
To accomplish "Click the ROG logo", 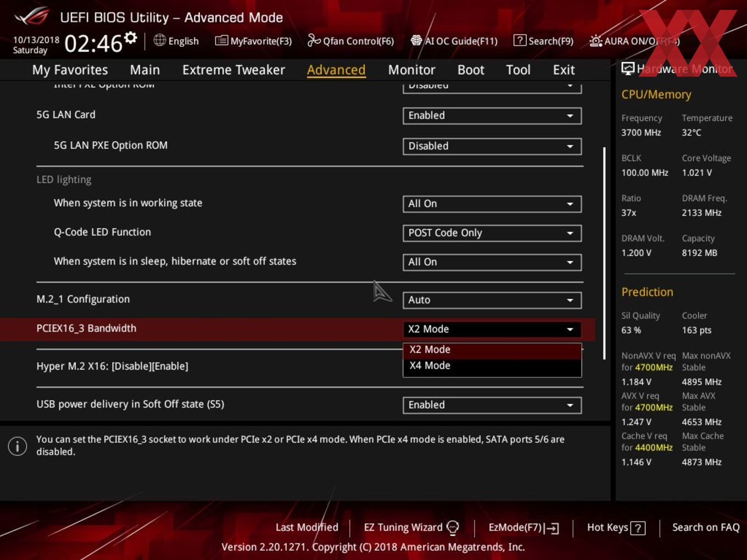I will coord(32,16).
